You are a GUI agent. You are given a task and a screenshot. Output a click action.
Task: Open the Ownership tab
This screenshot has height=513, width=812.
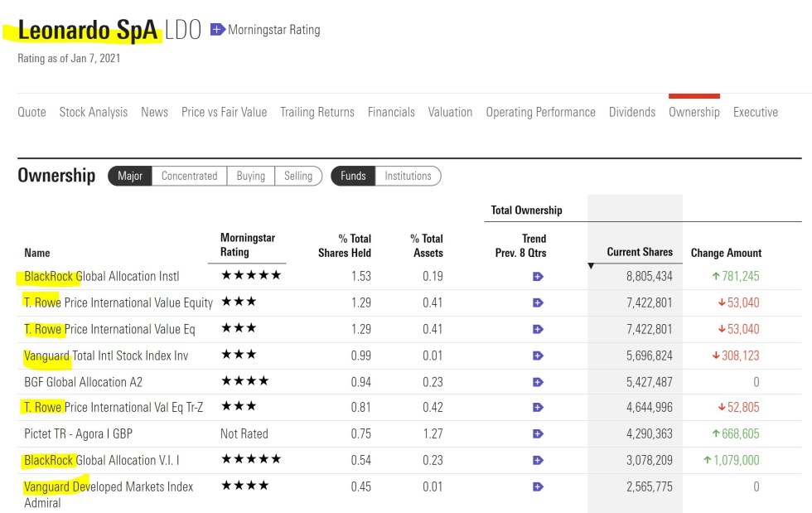click(694, 112)
